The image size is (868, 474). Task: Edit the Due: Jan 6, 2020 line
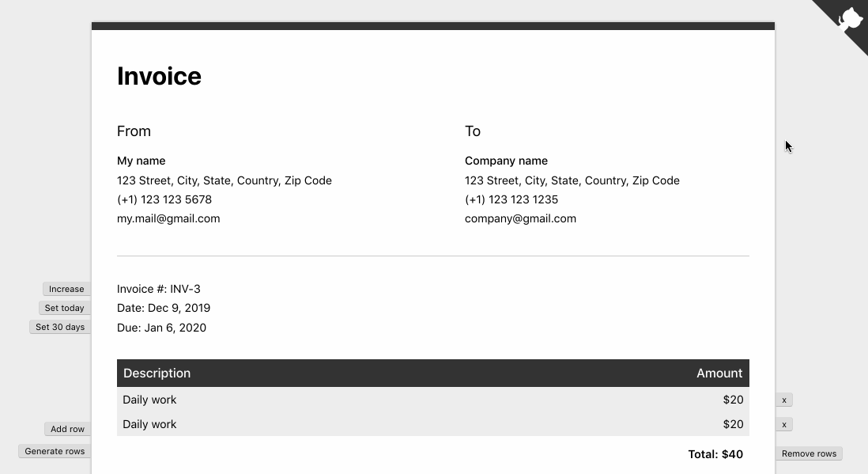pos(161,328)
